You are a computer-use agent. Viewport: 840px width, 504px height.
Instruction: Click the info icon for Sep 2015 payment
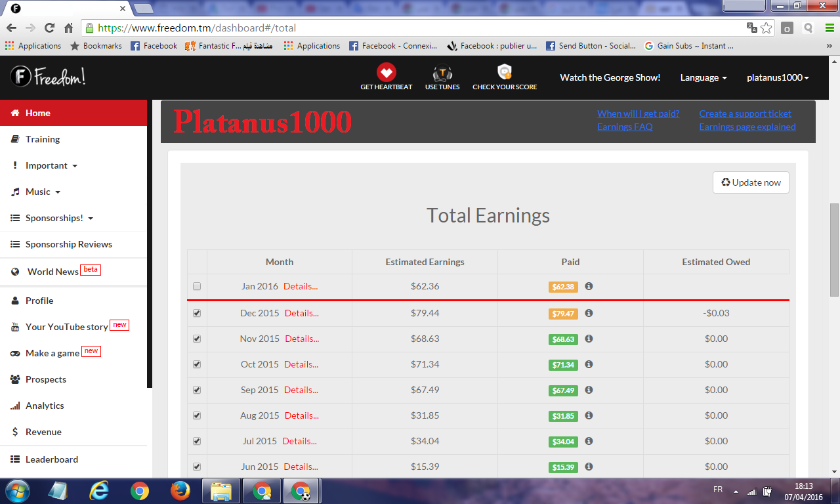coord(589,390)
